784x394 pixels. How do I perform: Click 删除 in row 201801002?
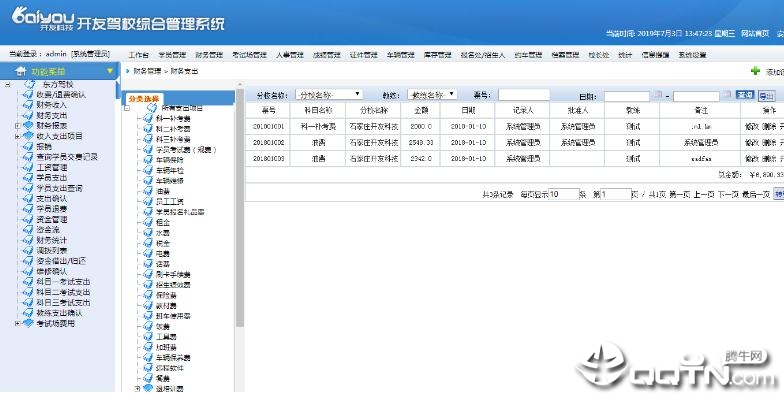tap(769, 143)
